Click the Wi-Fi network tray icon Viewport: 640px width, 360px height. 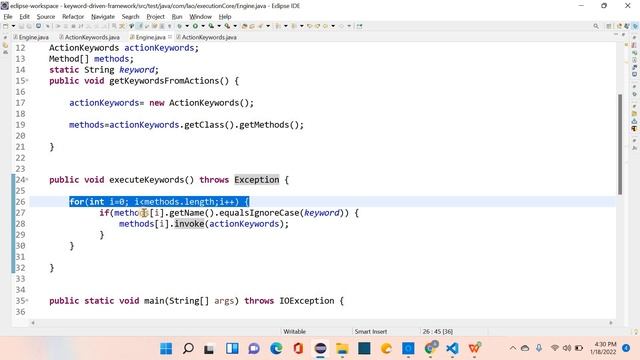point(554,348)
